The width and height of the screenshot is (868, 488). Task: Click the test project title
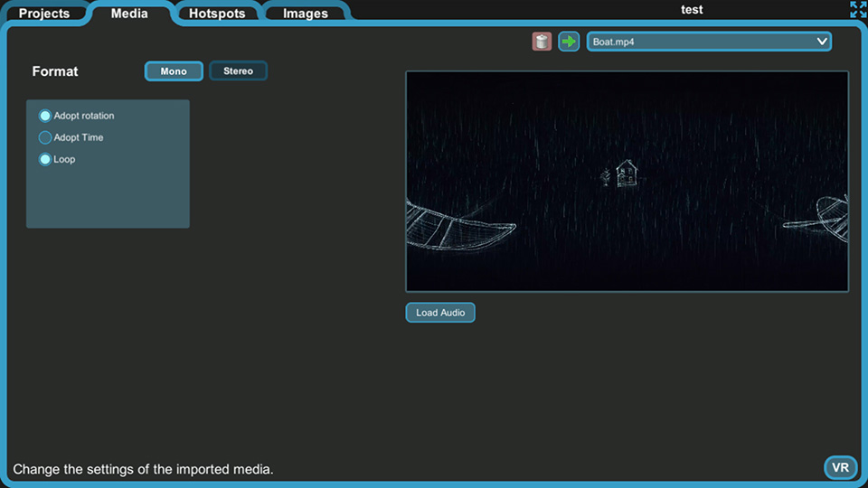coord(692,10)
